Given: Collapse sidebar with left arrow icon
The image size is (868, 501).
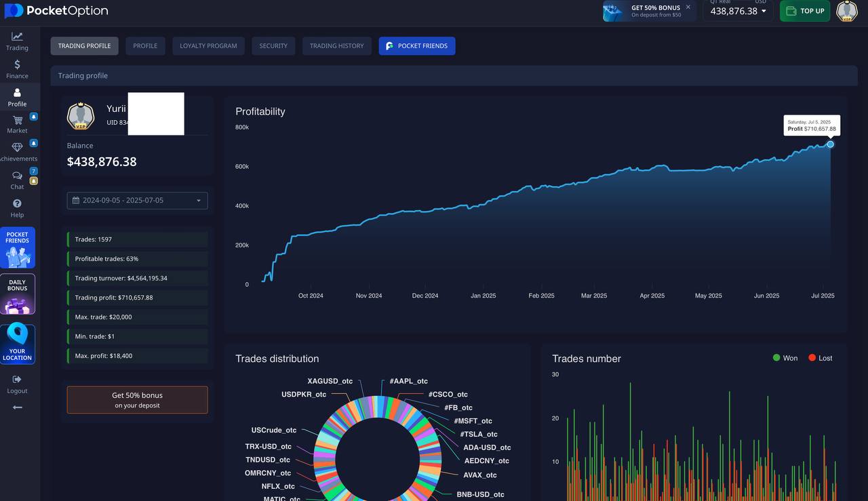Looking at the screenshot, I should 17,407.
